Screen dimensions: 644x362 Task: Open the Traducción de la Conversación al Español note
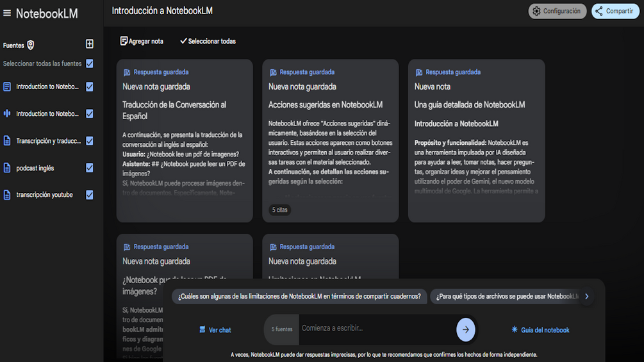185,141
